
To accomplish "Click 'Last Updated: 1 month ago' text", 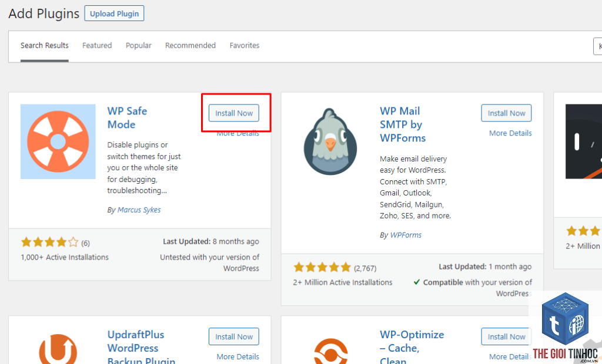I will click(x=485, y=267).
